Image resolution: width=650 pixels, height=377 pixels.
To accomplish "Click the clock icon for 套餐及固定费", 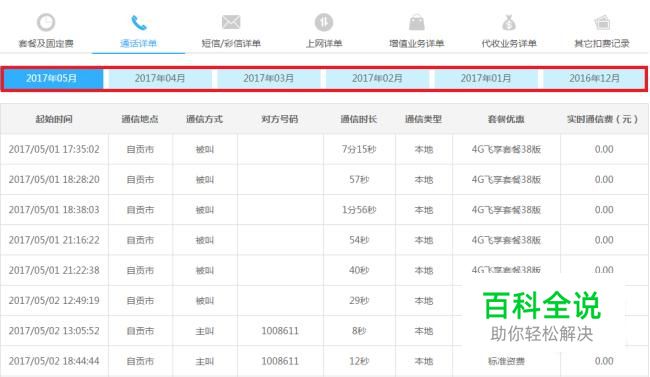I will pyautogui.click(x=46, y=22).
